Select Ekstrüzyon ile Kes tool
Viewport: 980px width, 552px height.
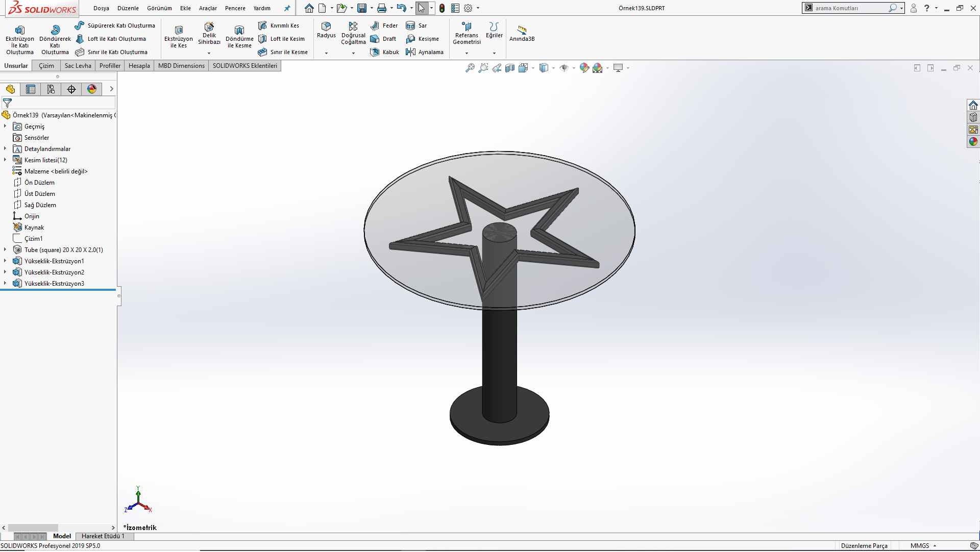179,37
